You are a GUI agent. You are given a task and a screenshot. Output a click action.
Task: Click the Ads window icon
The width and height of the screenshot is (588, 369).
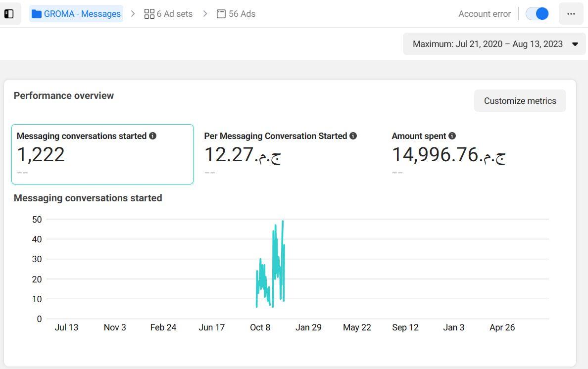coord(221,14)
